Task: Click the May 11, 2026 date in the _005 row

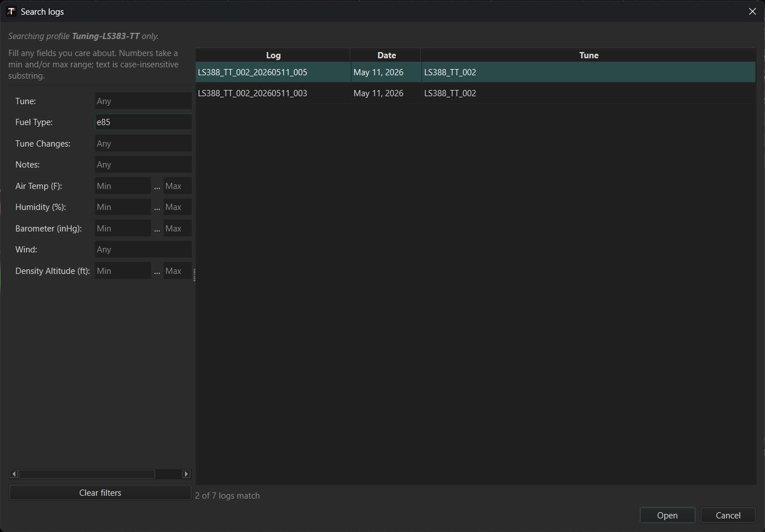Action: (x=379, y=72)
